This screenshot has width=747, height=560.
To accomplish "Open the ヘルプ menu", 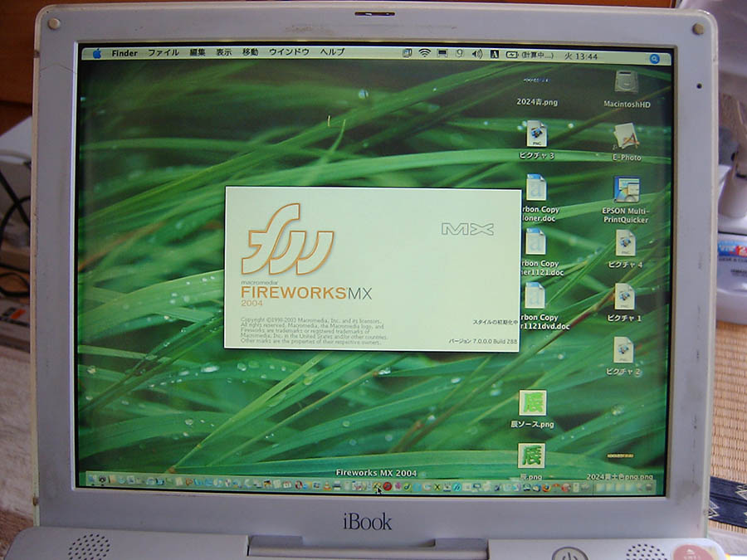I will tap(332, 52).
